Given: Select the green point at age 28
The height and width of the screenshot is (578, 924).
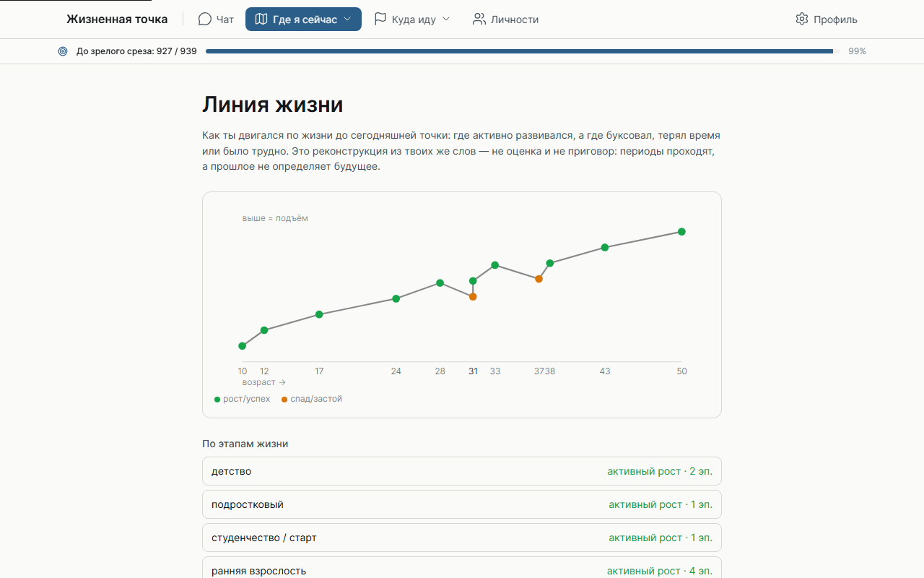Looking at the screenshot, I should pos(440,283).
